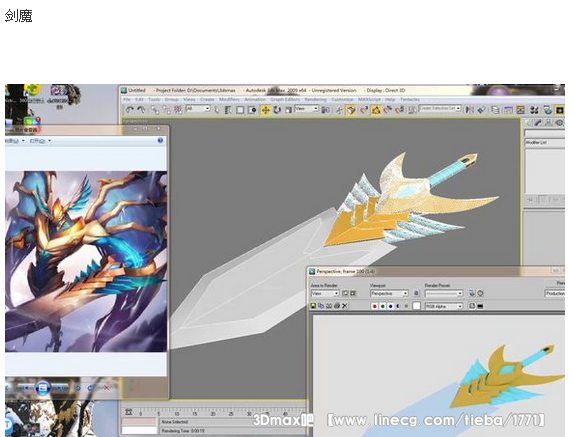Click the Clear (X) icon in render window

pyautogui.click(x=344, y=306)
